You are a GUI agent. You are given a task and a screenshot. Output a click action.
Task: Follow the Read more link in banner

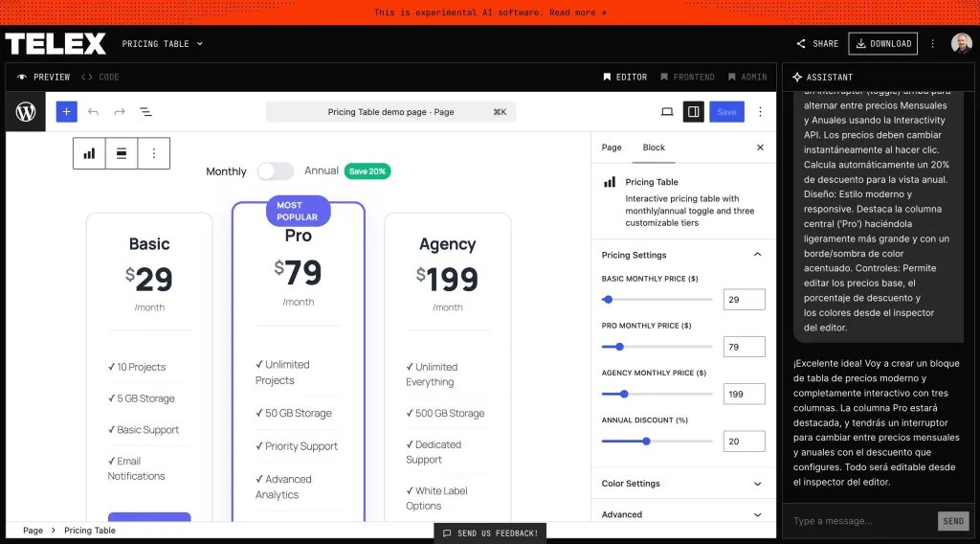tap(577, 12)
